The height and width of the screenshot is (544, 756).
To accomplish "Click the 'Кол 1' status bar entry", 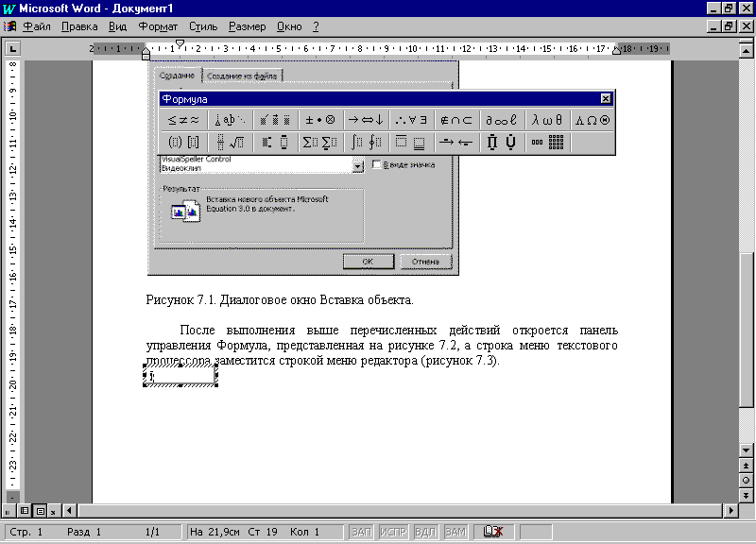I will [304, 532].
